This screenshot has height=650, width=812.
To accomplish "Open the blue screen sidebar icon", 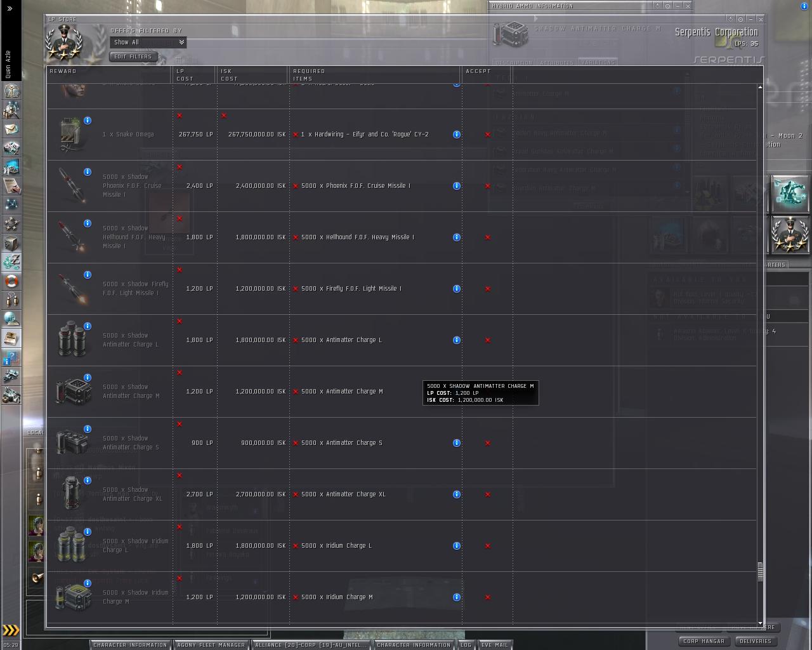I will click(x=11, y=167).
